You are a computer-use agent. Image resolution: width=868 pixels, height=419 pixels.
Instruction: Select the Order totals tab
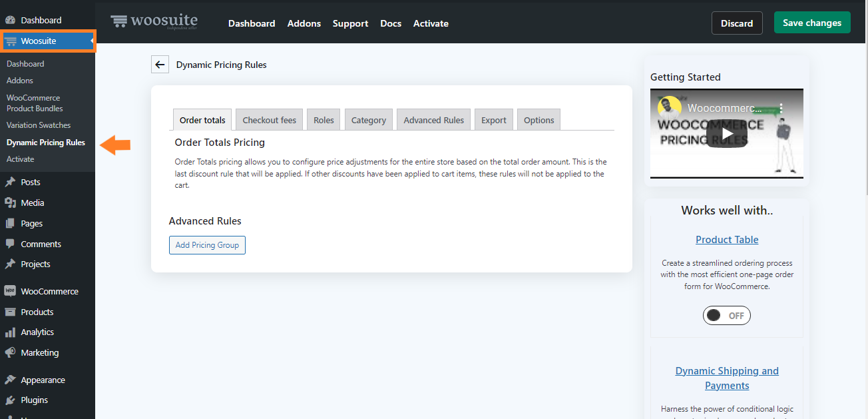point(202,120)
